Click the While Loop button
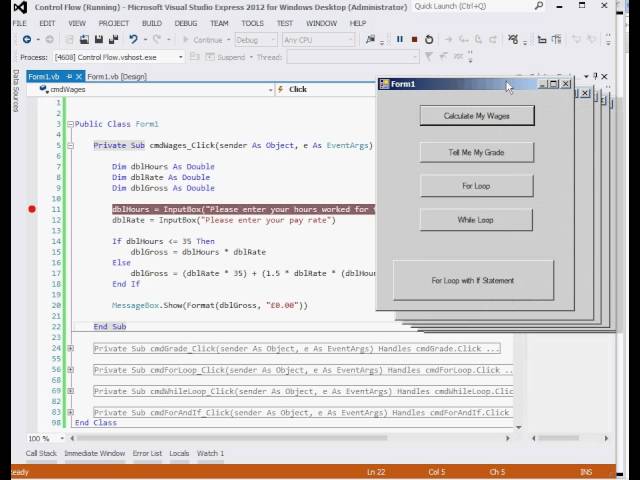Viewport: 640px width, 480px height. point(476,220)
